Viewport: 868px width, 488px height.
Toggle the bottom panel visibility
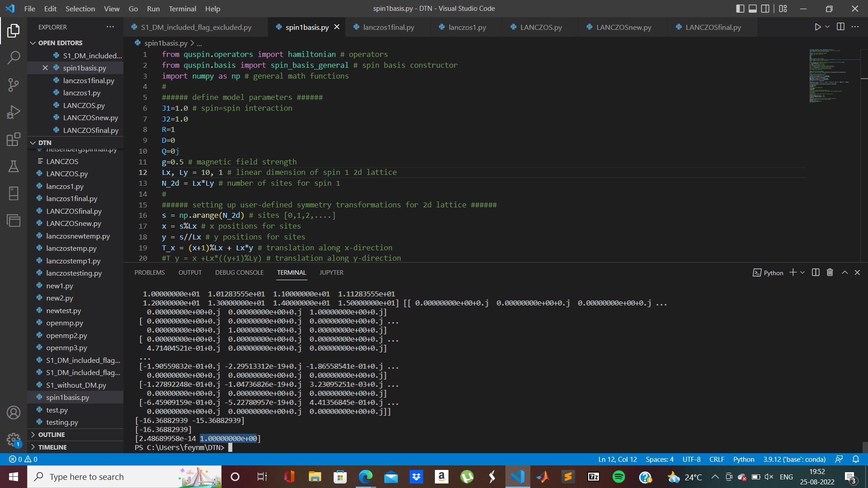(x=752, y=8)
